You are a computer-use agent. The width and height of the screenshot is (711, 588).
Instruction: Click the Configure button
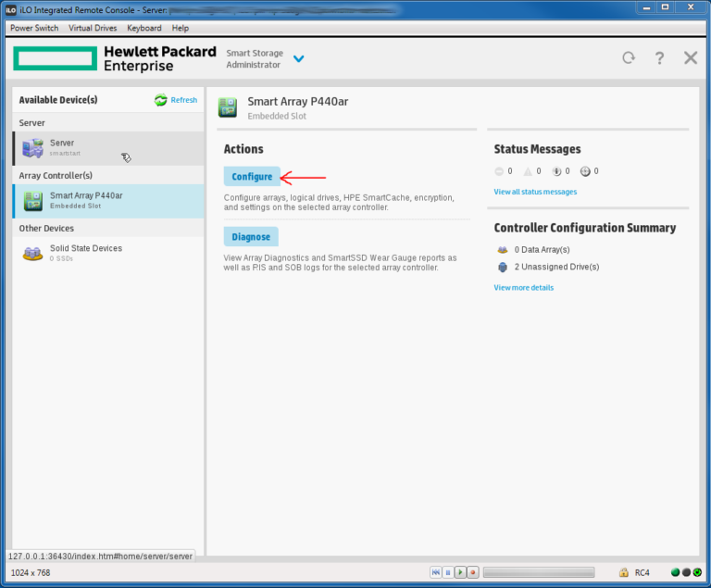pyautogui.click(x=252, y=177)
